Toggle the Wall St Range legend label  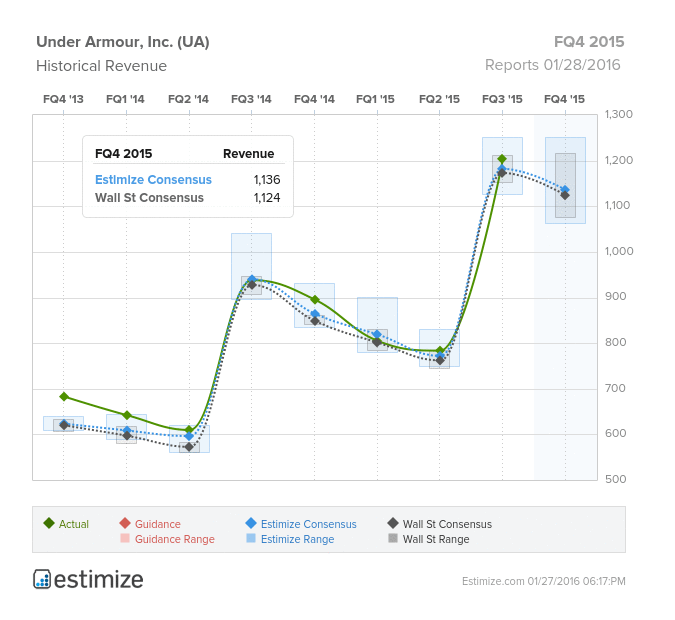coord(436,539)
